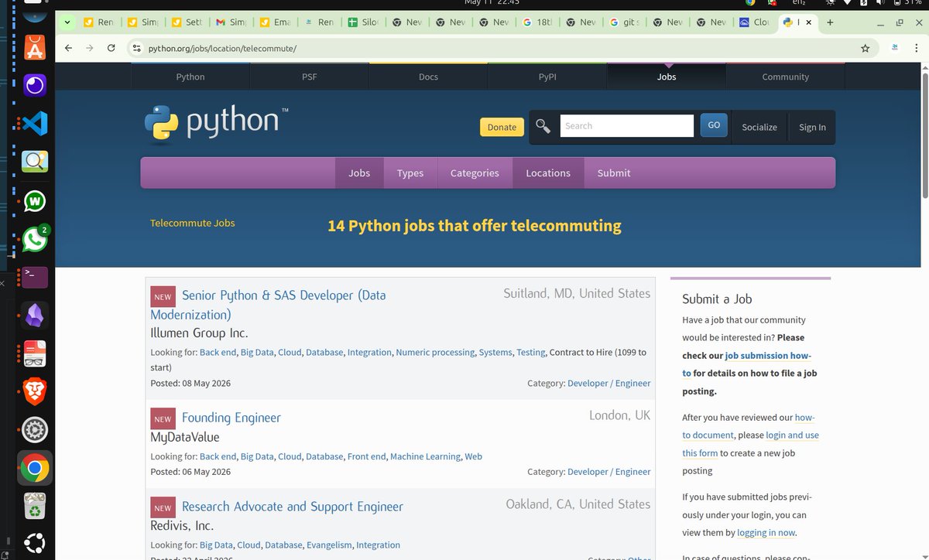Screen dimensions: 929x560
Task: Select Jobs in the purple menu
Action: click(359, 173)
